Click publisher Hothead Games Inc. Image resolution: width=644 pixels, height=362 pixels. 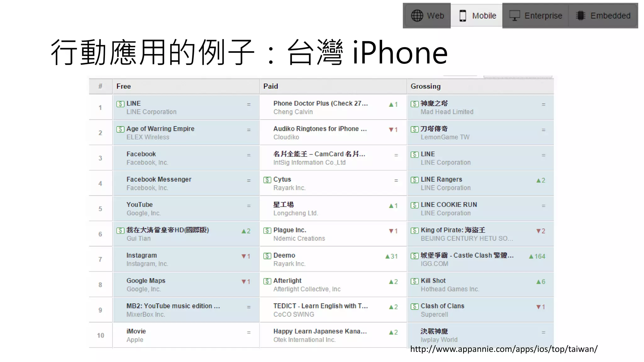pos(450,289)
